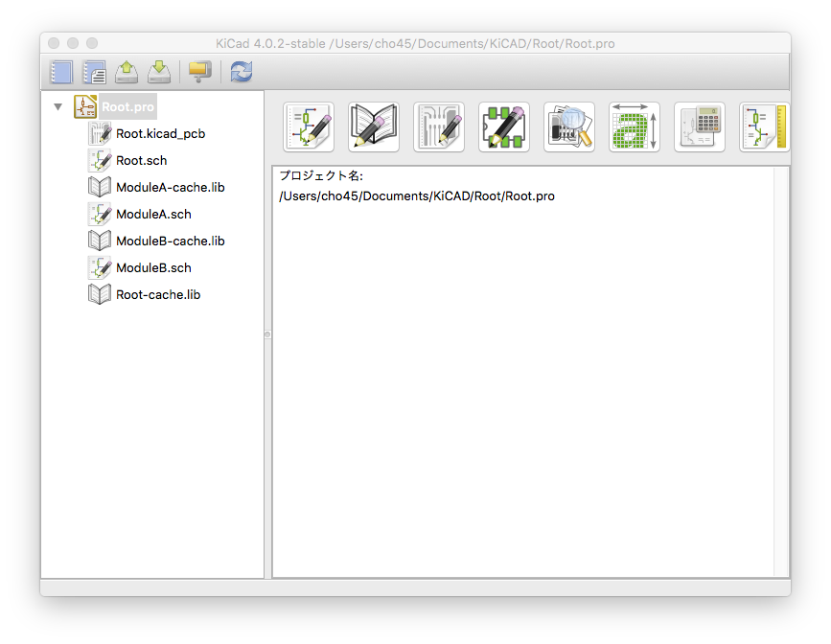Refresh the project tree view
Image resolution: width=831 pixels, height=644 pixels.
[241, 72]
